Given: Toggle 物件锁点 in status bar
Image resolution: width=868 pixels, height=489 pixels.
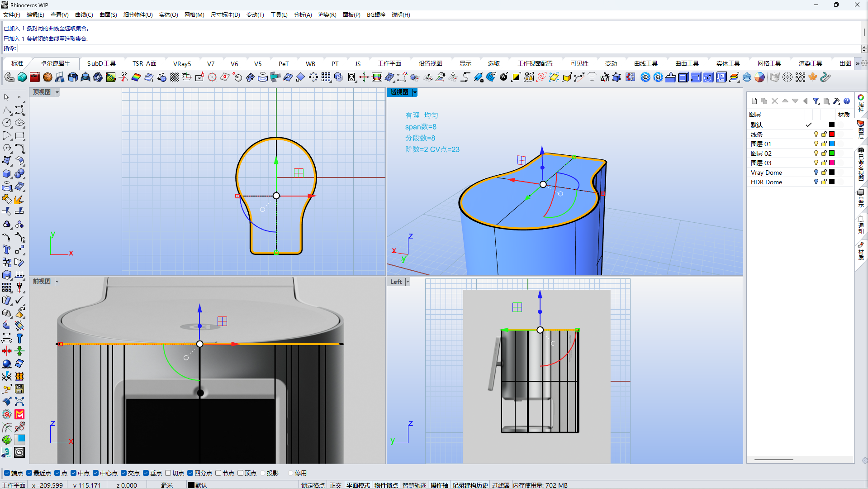Looking at the screenshot, I should pos(386,485).
